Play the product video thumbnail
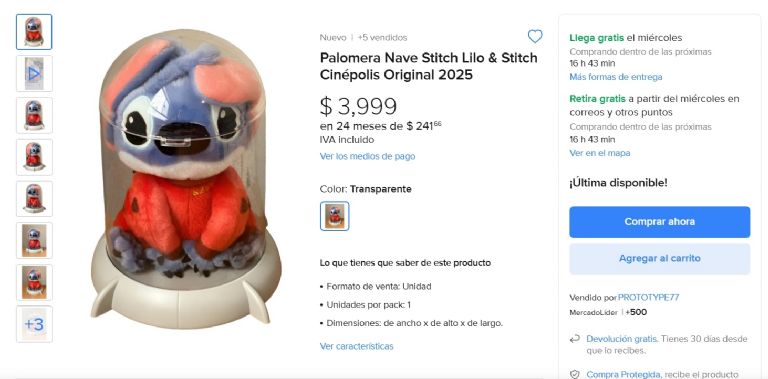This screenshot has height=379, width=768. click(34, 73)
